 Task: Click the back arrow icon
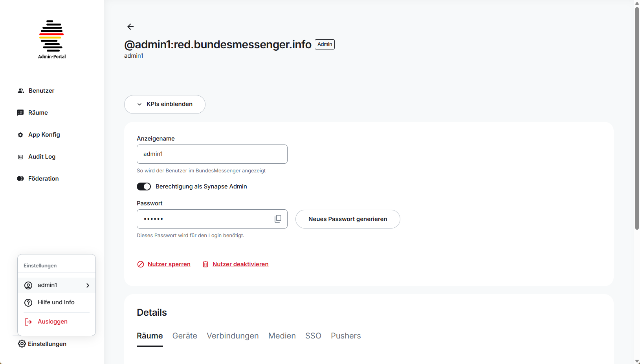[130, 27]
